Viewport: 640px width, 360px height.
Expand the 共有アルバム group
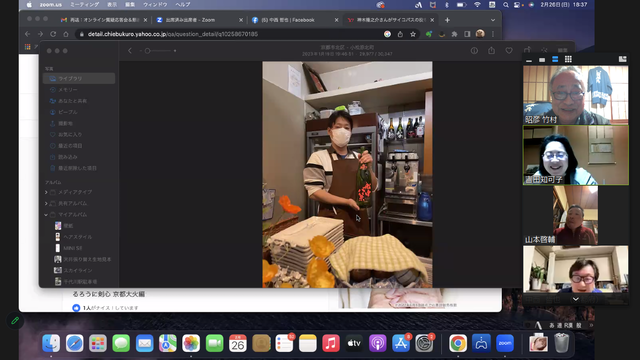tap(46, 203)
